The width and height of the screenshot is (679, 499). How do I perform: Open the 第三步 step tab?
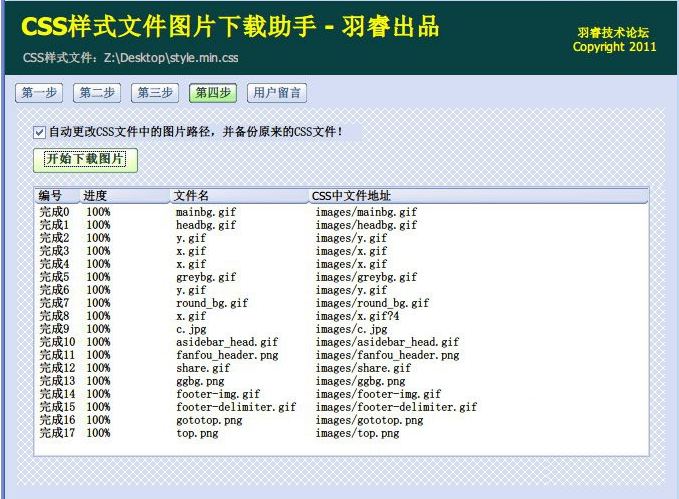(x=155, y=93)
